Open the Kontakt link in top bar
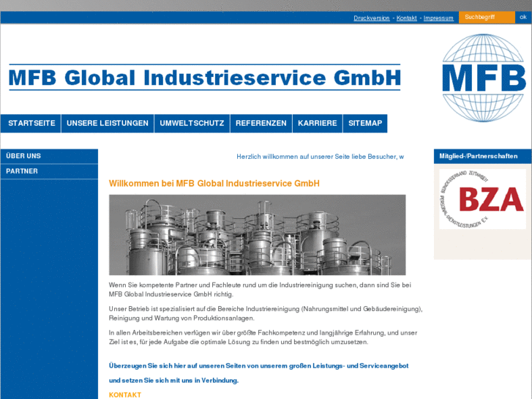Viewport: 532px width, 399px height. [406, 18]
